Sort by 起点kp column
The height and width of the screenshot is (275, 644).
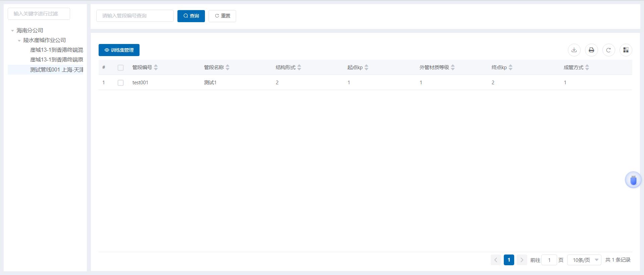366,67
